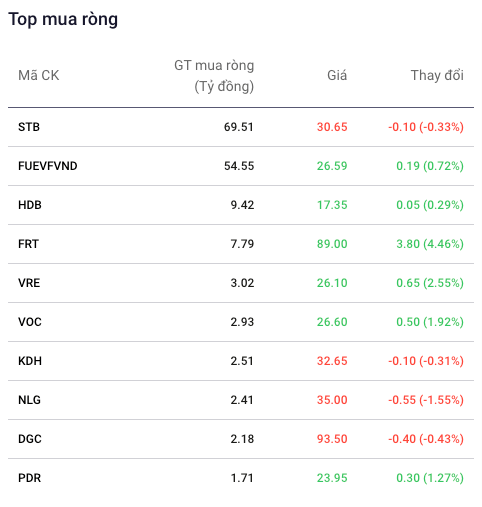The height and width of the screenshot is (507, 482).
Task: Click the Giá column header
Action: 337,76
